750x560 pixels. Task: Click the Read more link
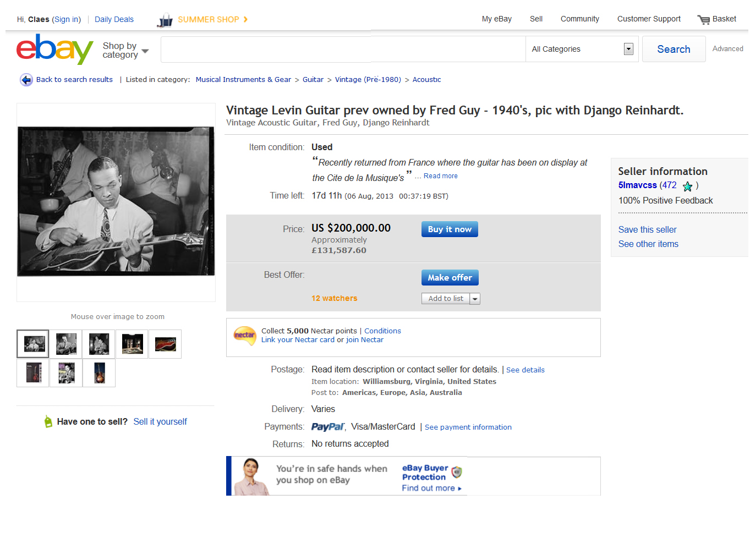coord(440,176)
